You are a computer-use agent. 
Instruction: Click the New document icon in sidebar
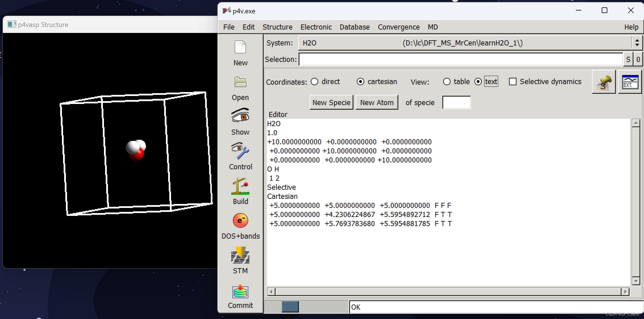click(240, 47)
